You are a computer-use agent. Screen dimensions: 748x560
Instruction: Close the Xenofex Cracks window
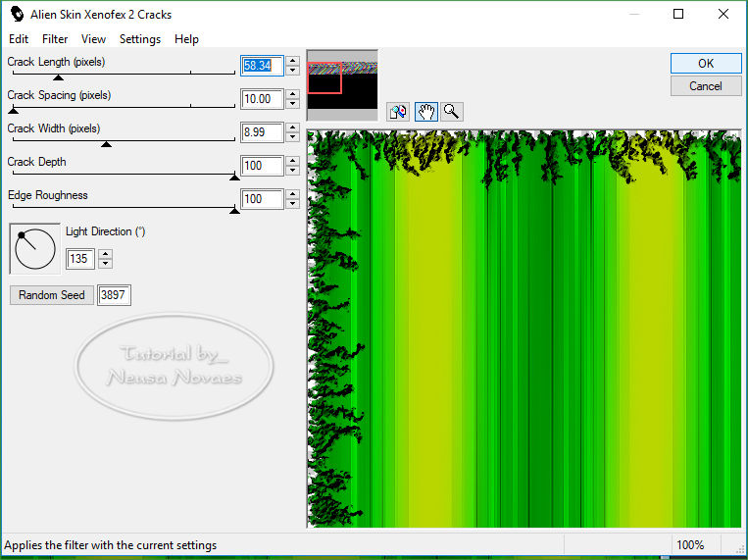coord(723,14)
